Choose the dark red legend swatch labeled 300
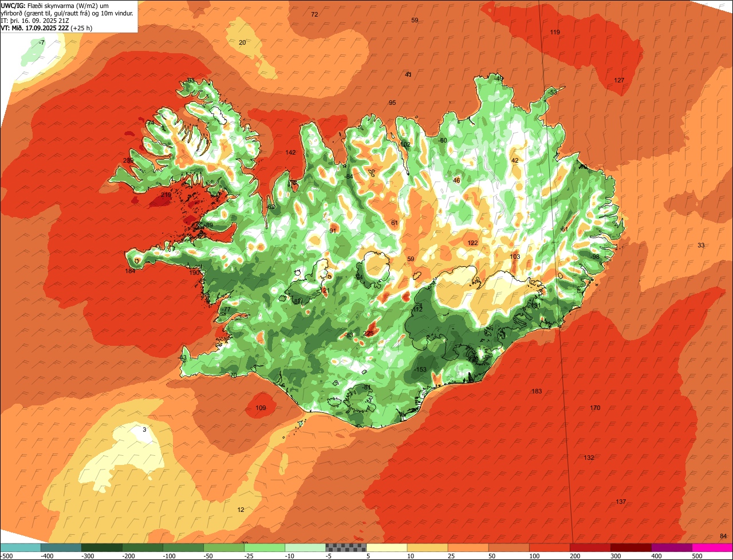The width and height of the screenshot is (733, 560). [x=630, y=548]
